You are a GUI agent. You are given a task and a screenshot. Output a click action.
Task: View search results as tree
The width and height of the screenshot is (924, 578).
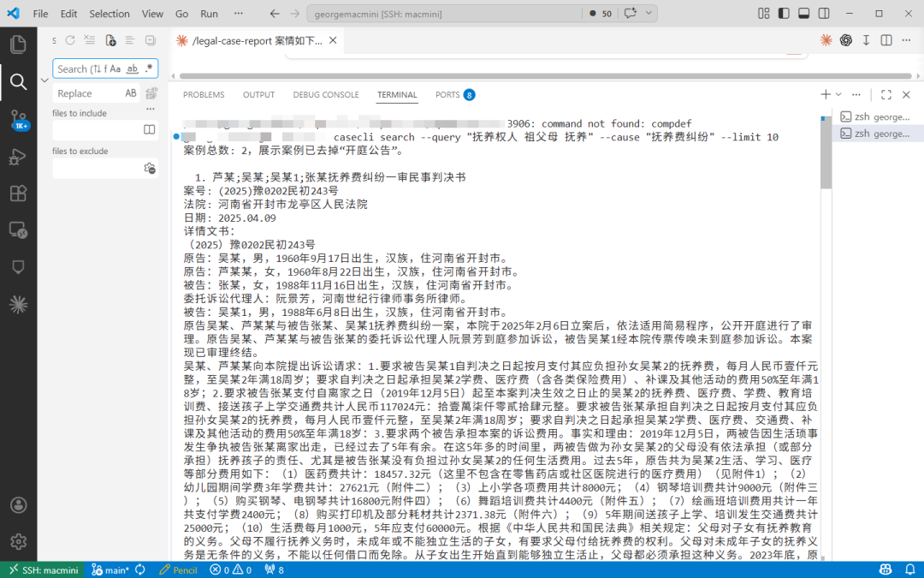[130, 40]
